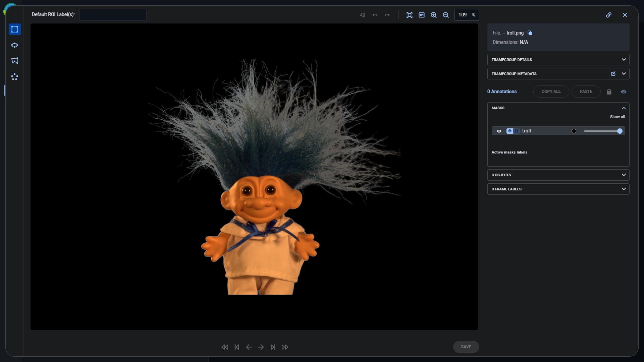Expand the 0 Objects section
Image resolution: width=644 pixels, height=362 pixels.
tap(624, 175)
